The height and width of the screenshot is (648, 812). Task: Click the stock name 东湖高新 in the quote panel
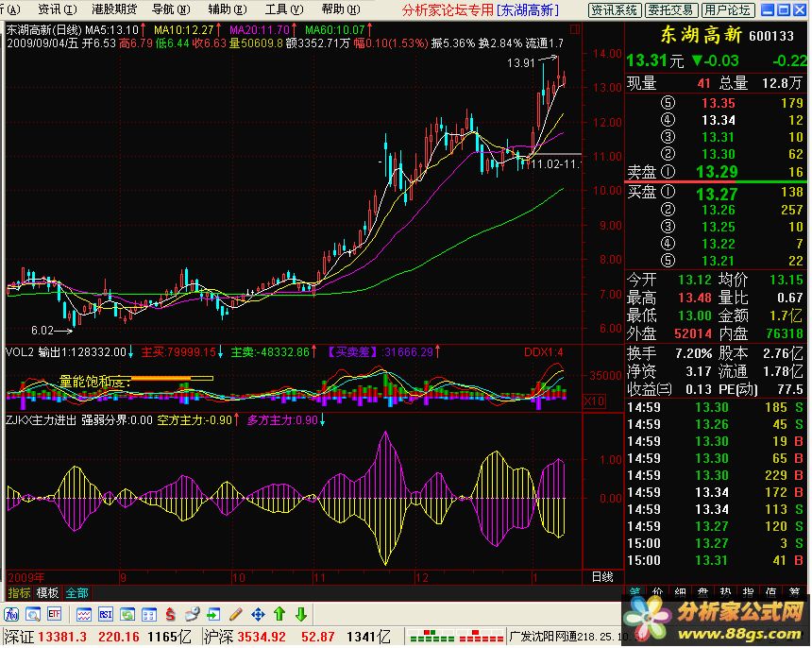702,35
